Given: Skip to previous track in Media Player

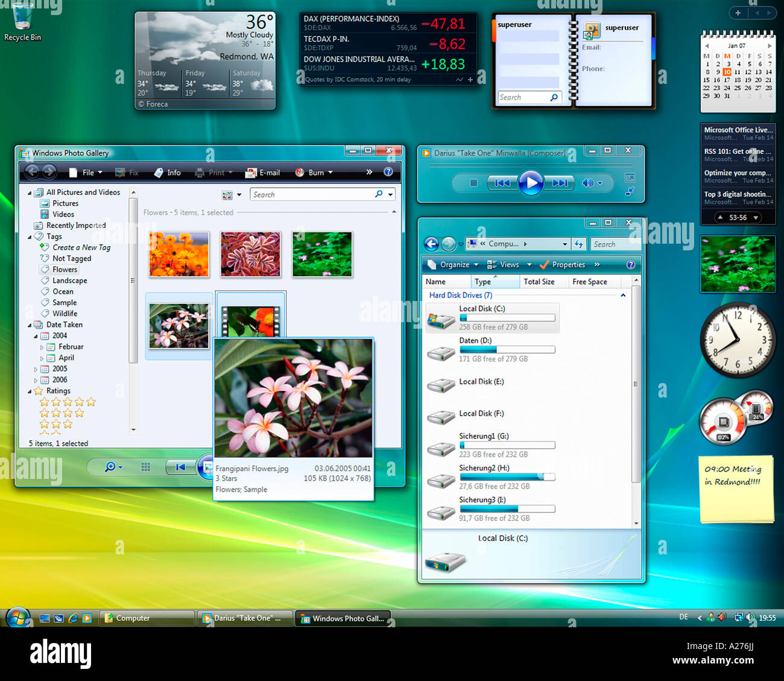Looking at the screenshot, I should [x=502, y=183].
